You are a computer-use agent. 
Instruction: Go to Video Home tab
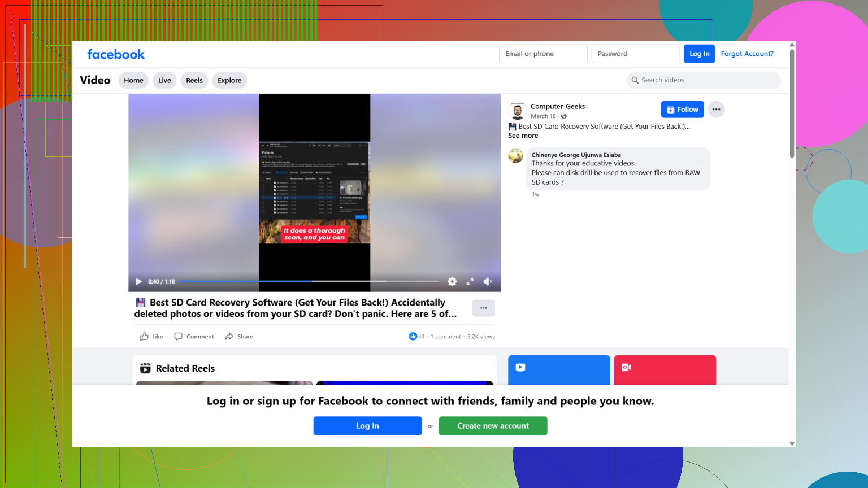(133, 81)
